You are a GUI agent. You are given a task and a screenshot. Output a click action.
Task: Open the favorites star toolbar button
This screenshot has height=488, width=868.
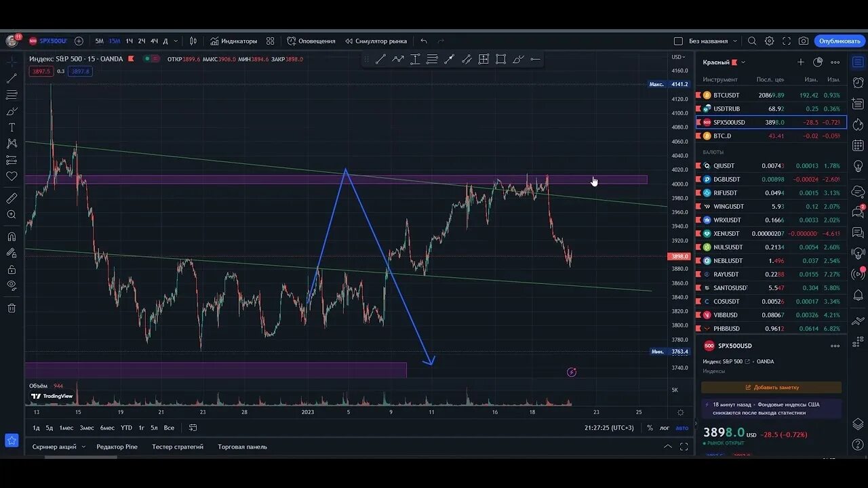coord(12,441)
